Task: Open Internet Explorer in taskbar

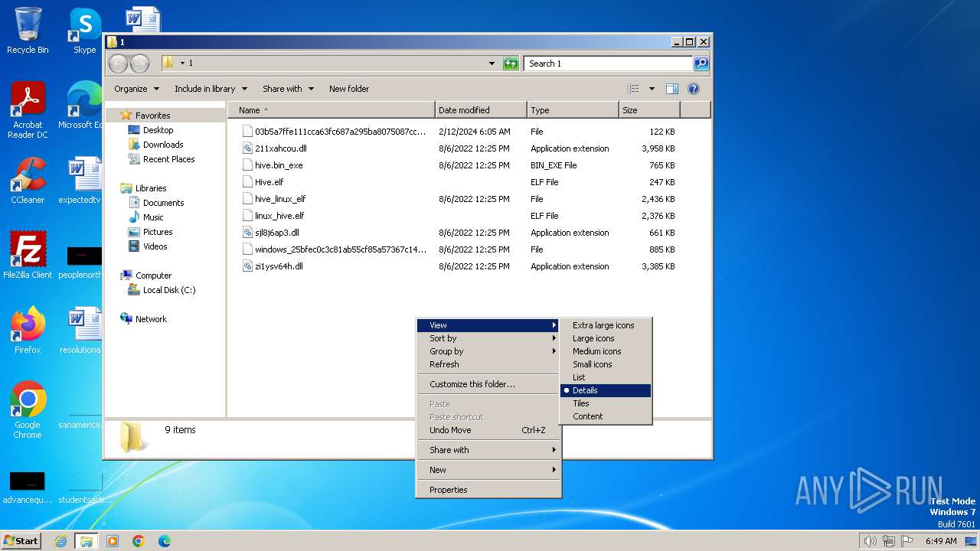Action: 60,541
